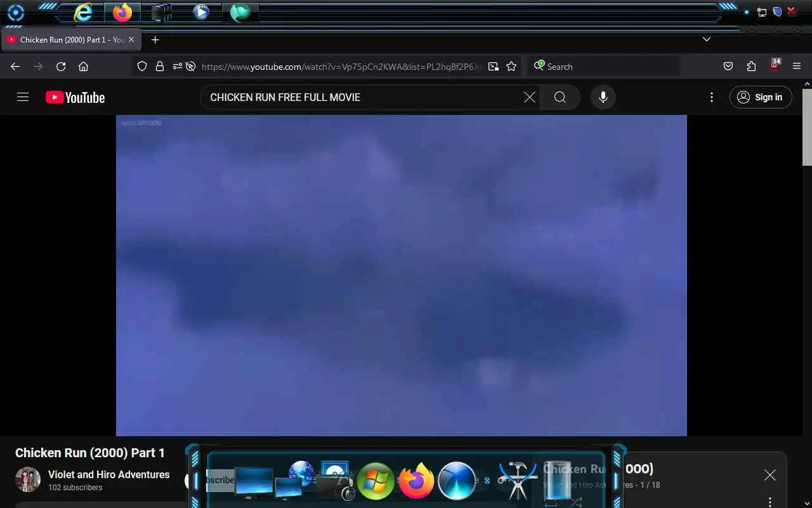Open the monitor display icon in dock
The image size is (812, 508).
[x=254, y=482]
